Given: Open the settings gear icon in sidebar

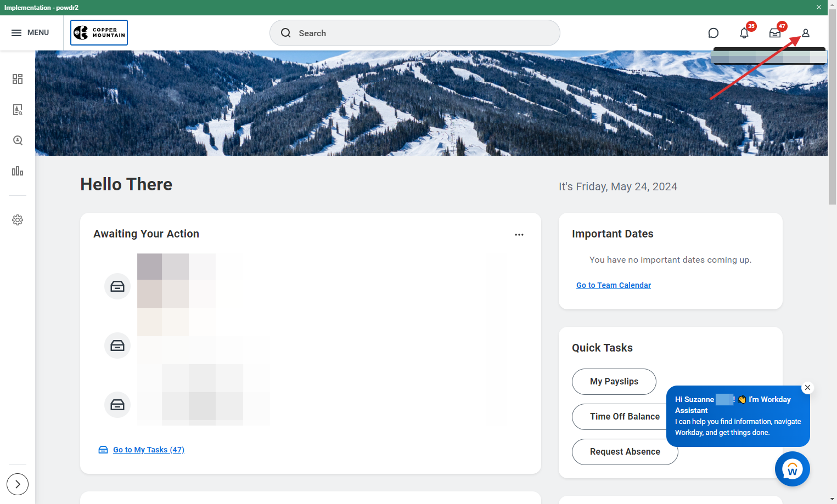Looking at the screenshot, I should (x=18, y=220).
